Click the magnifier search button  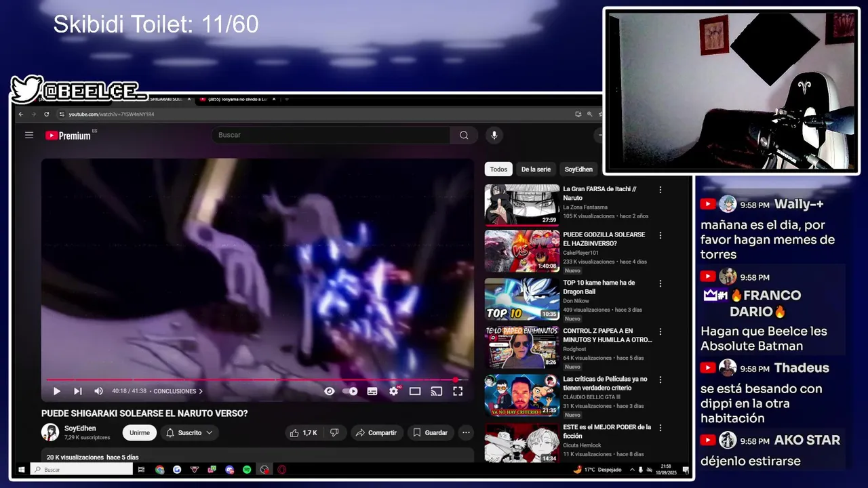464,135
